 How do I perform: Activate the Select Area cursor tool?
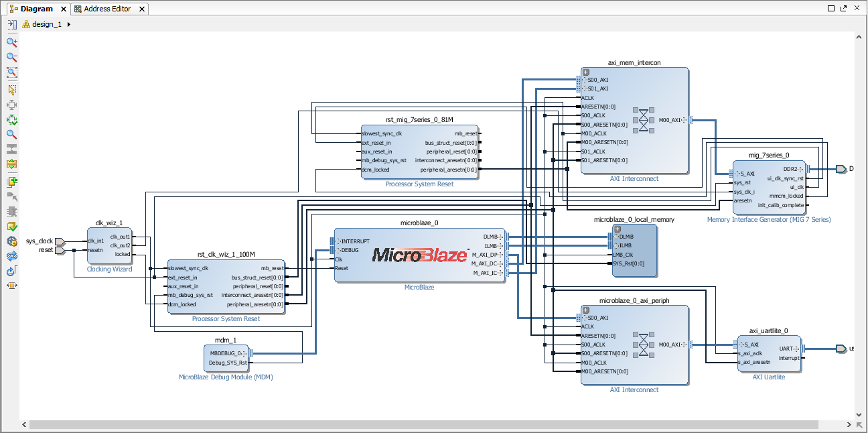pyautogui.click(x=11, y=89)
